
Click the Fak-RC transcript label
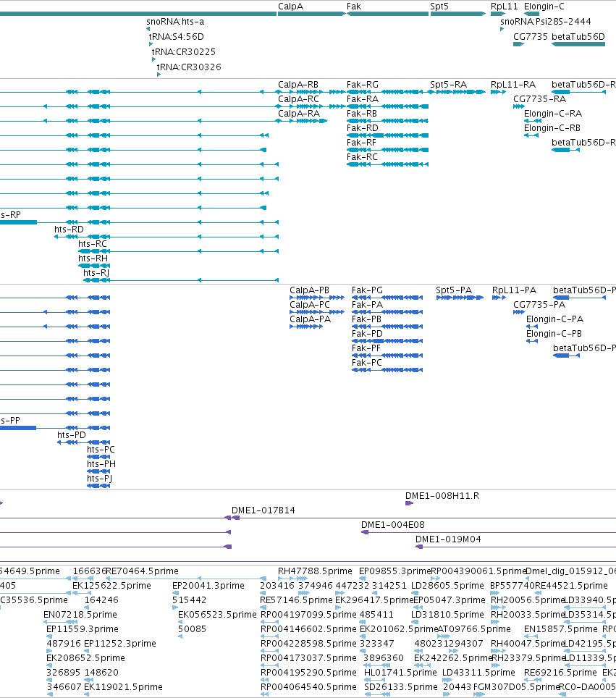(x=363, y=156)
